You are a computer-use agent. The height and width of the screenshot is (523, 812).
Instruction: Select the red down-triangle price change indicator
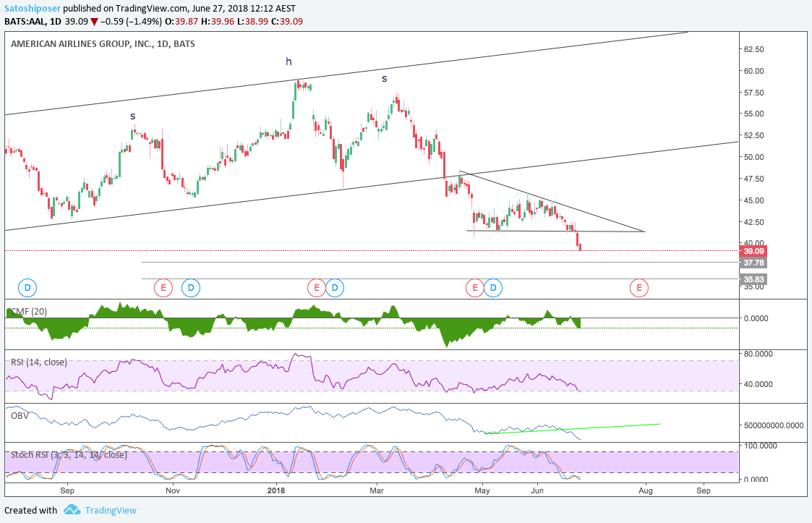pyautogui.click(x=94, y=22)
